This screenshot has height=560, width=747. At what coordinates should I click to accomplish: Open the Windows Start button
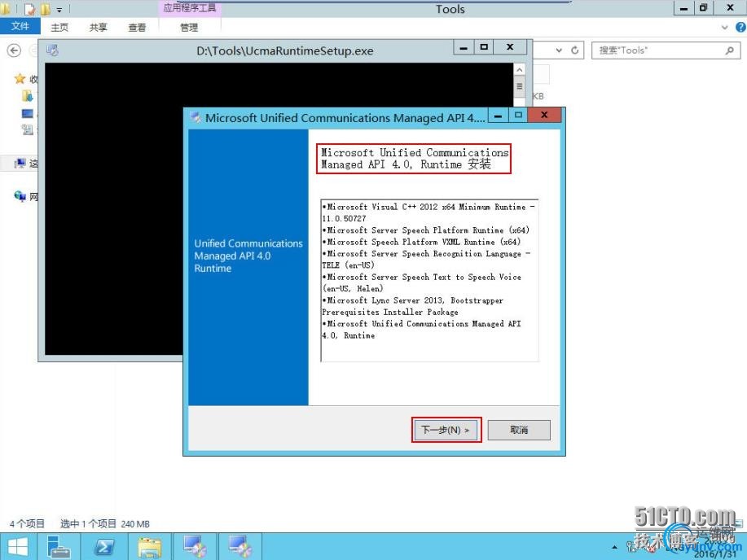17,547
